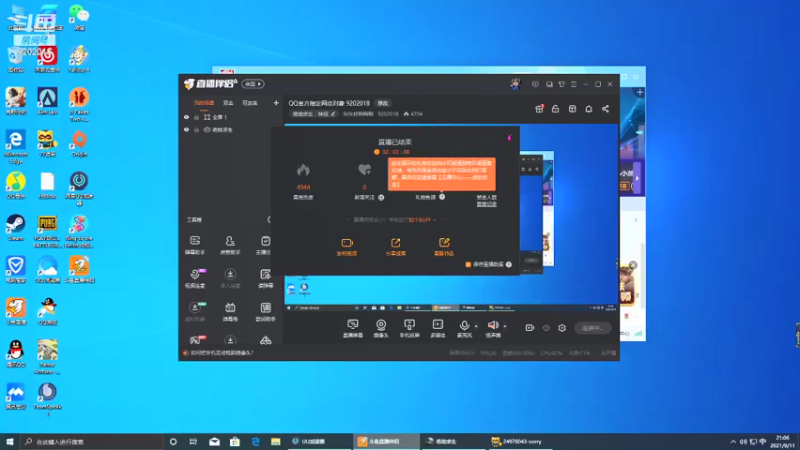Screen dimensions: 800x450
Task: Click the info icon beside new followers (新增关注)
Action: pyautogui.click(x=381, y=197)
